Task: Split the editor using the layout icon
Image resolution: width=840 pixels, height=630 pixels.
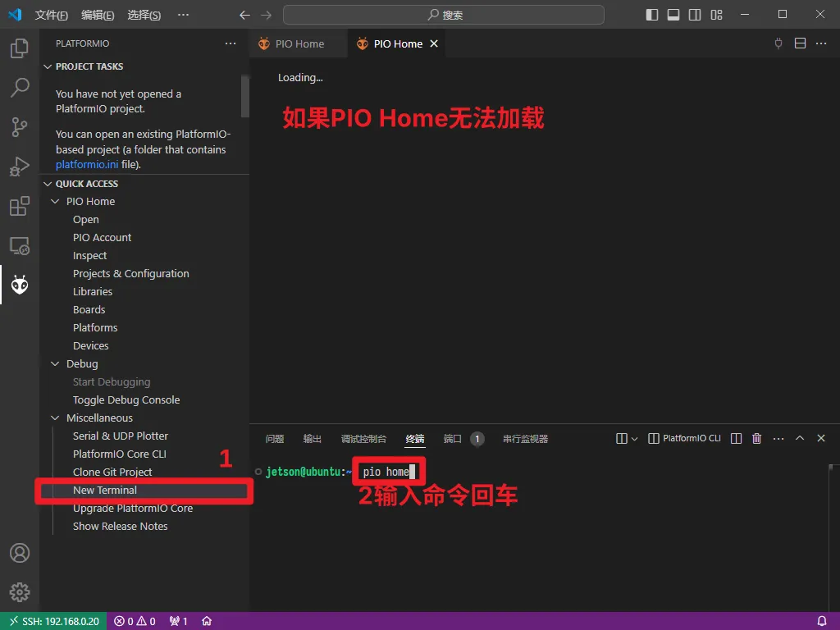Action: [x=800, y=43]
